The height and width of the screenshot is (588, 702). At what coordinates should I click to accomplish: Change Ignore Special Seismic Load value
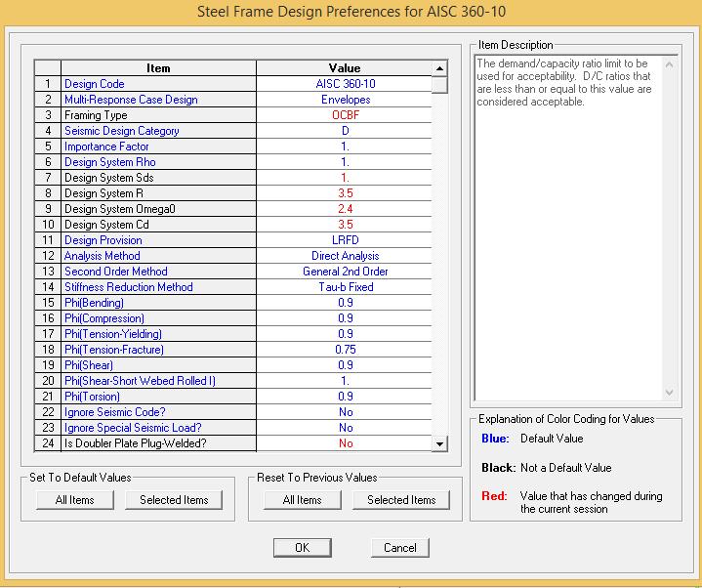coord(346,428)
